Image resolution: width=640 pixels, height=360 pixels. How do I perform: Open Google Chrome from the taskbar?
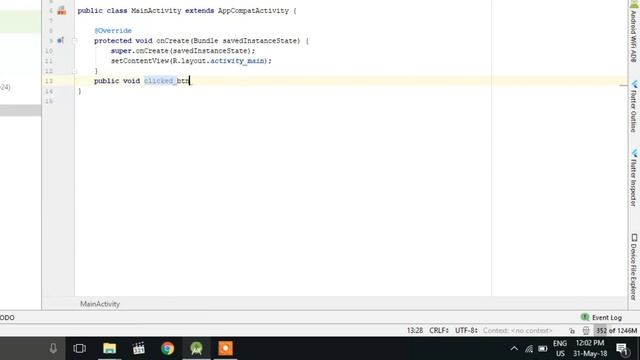coord(167,348)
